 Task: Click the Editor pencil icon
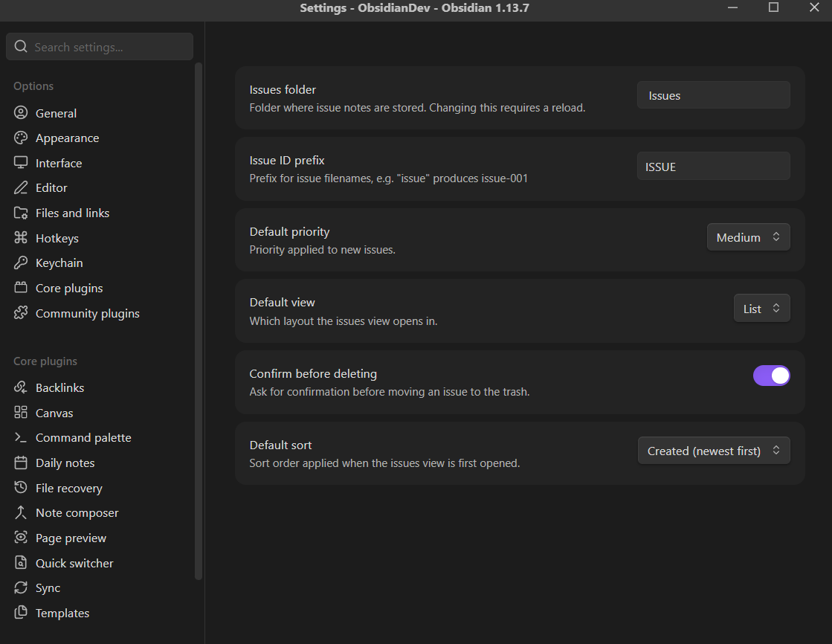tap(21, 188)
